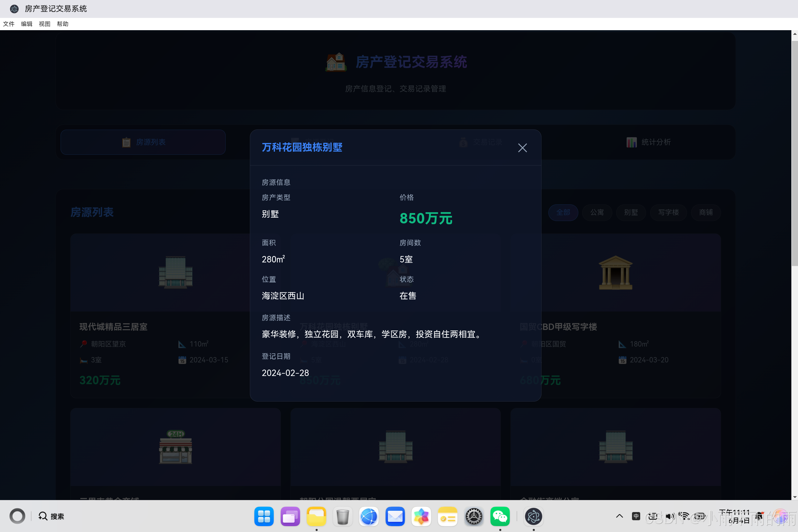798x532 pixels.
Task: Open the system settings gear icon
Action: click(x=474, y=516)
